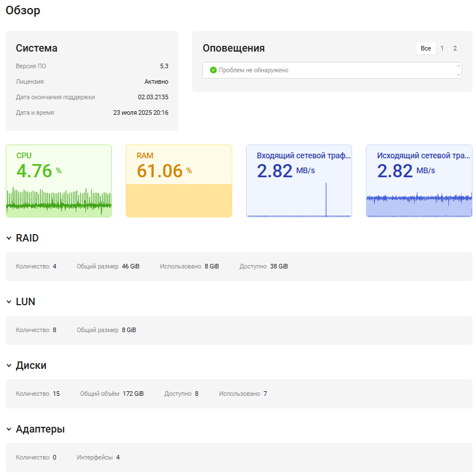Switch to notifications tab "2"
This screenshot has width=476, height=475.
(x=455, y=48)
